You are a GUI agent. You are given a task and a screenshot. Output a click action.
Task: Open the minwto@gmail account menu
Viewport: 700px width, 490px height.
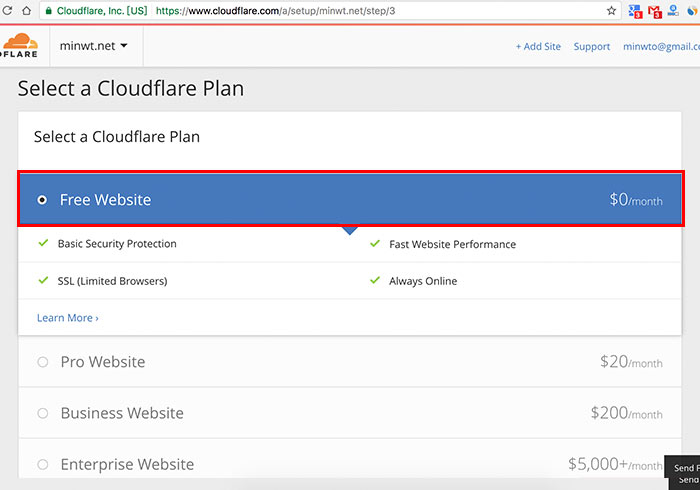661,46
